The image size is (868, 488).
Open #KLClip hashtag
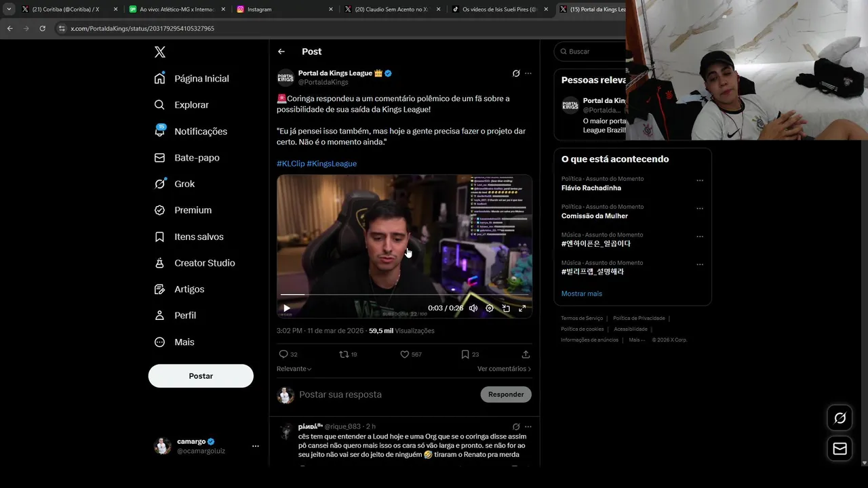pyautogui.click(x=290, y=163)
